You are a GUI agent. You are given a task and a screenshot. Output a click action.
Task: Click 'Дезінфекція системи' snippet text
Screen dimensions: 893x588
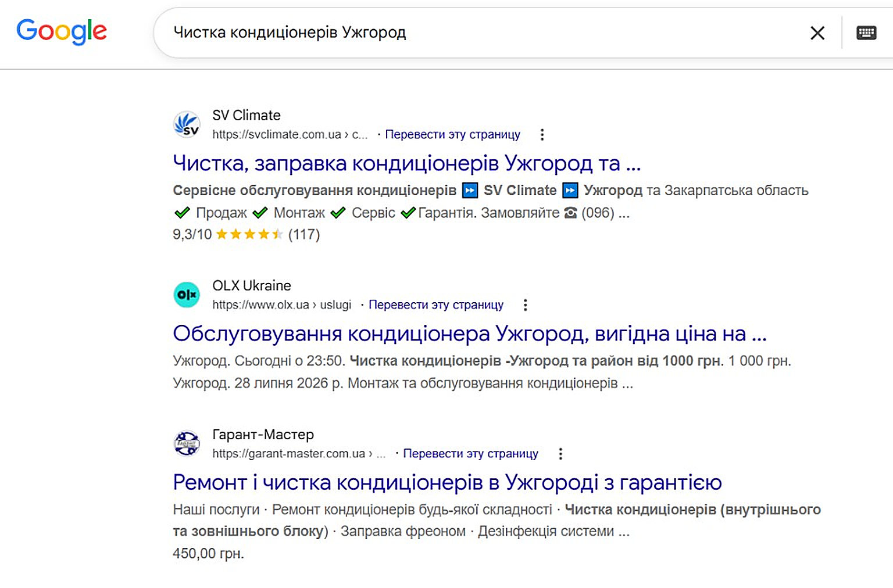pyautogui.click(x=546, y=532)
